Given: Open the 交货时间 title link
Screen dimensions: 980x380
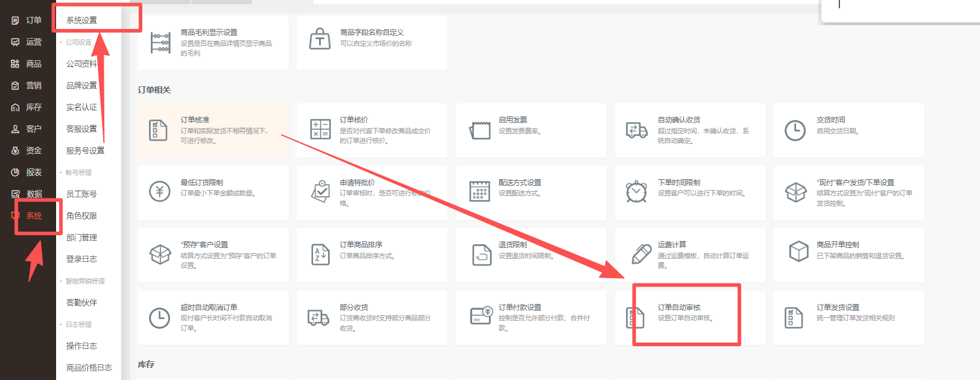Looking at the screenshot, I should 830,120.
